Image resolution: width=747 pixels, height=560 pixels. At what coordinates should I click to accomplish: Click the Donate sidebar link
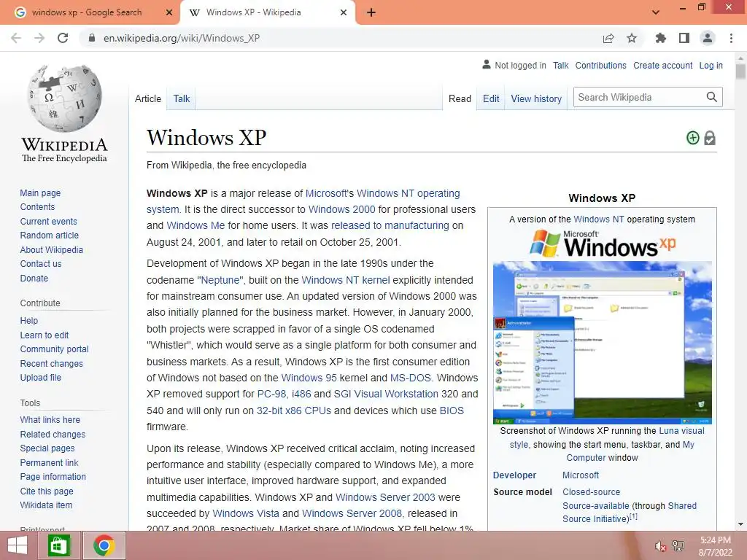tap(34, 278)
